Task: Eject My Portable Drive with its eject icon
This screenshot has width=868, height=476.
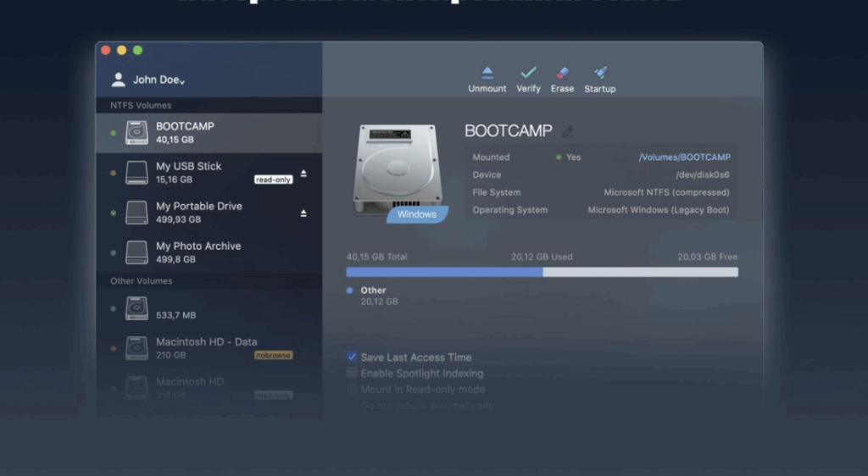Action: (303, 213)
